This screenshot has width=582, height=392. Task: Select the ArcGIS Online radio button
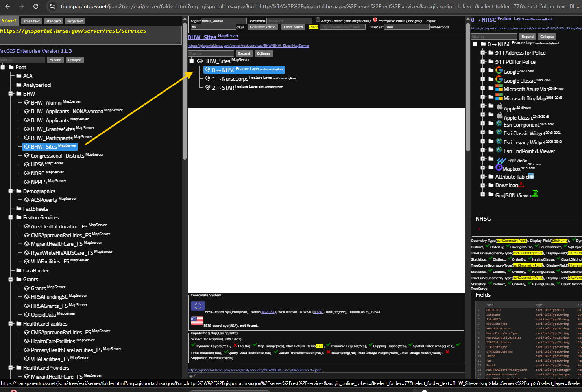(318, 20)
